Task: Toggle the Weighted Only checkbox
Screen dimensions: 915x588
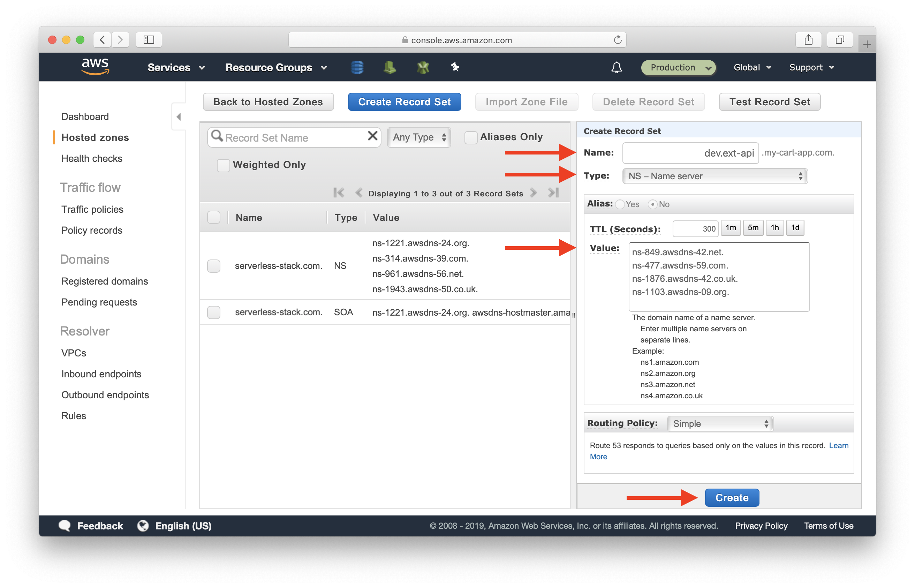Action: [222, 165]
